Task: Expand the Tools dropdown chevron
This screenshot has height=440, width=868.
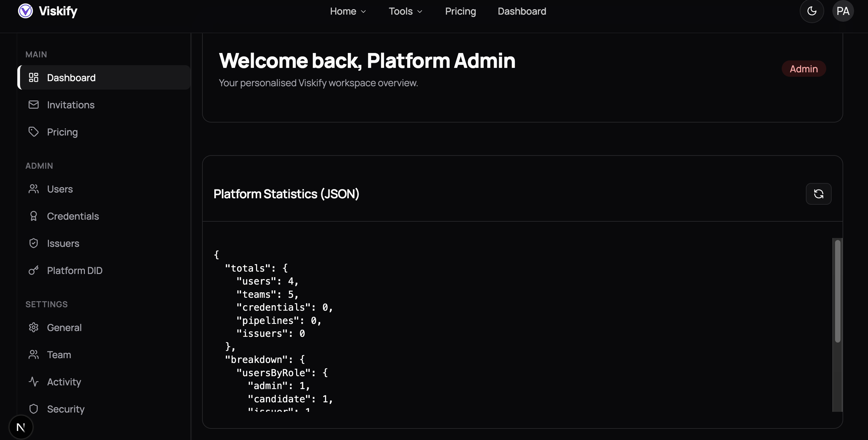Action: (420, 12)
